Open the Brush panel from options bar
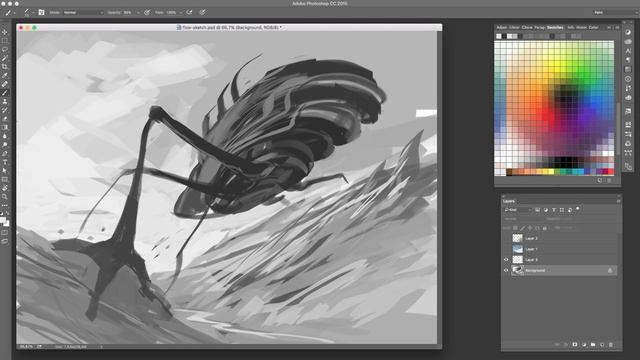Image resolution: width=640 pixels, height=360 pixels. point(41,13)
